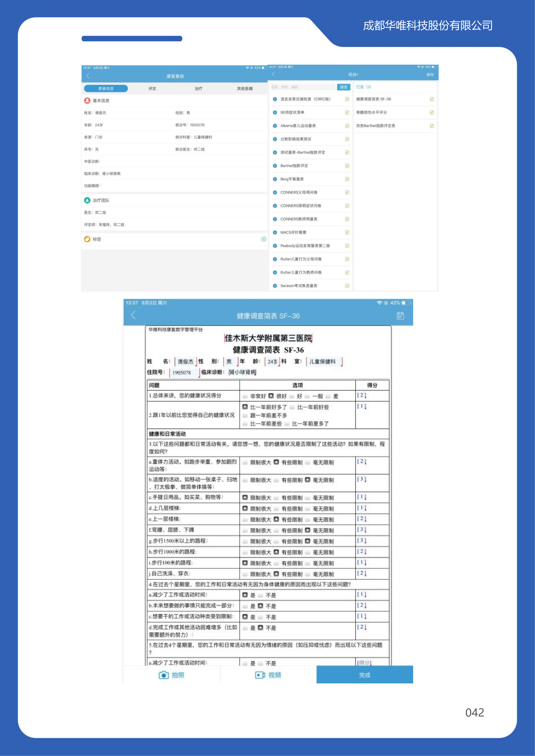The width and height of the screenshot is (535, 756).
Task: Select the Barthel指数评定 row label
Action: (x=294, y=166)
